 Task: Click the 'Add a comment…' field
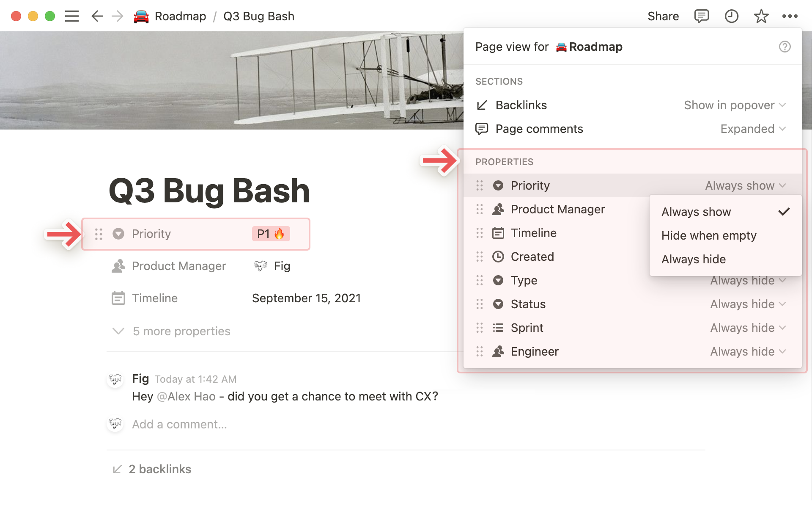pos(179,424)
